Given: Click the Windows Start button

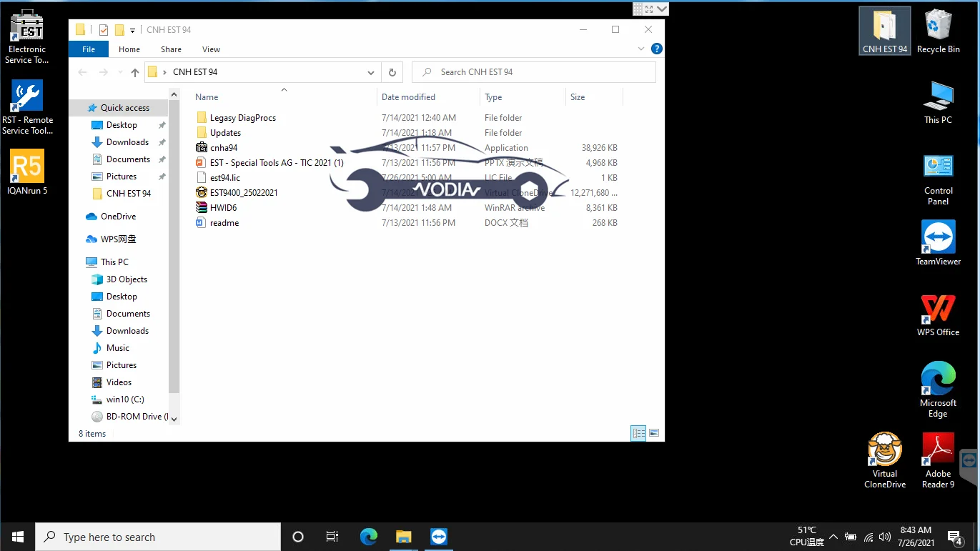Looking at the screenshot, I should click(17, 537).
